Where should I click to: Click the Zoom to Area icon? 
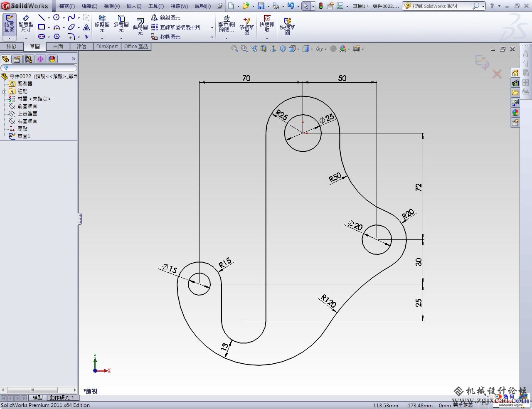tap(244, 49)
